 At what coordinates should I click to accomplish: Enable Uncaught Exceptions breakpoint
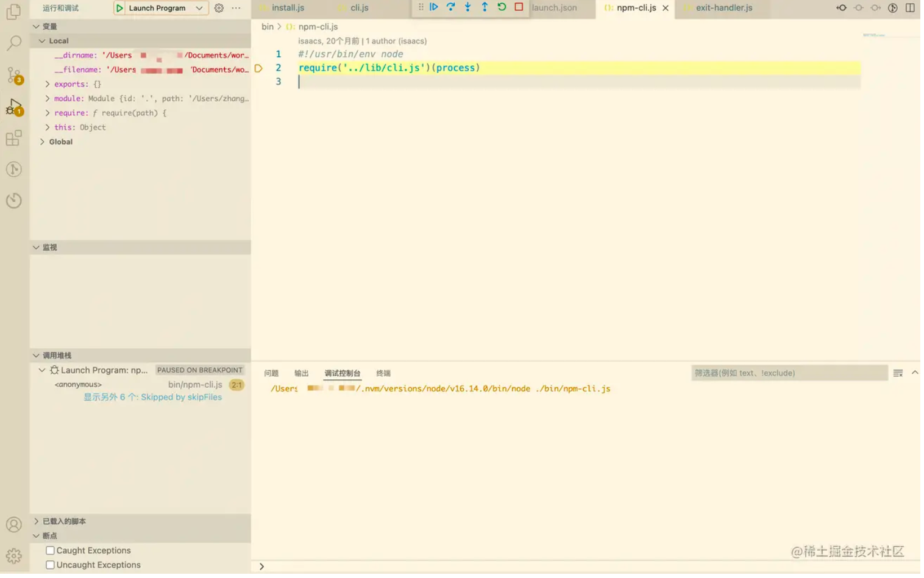(50, 565)
